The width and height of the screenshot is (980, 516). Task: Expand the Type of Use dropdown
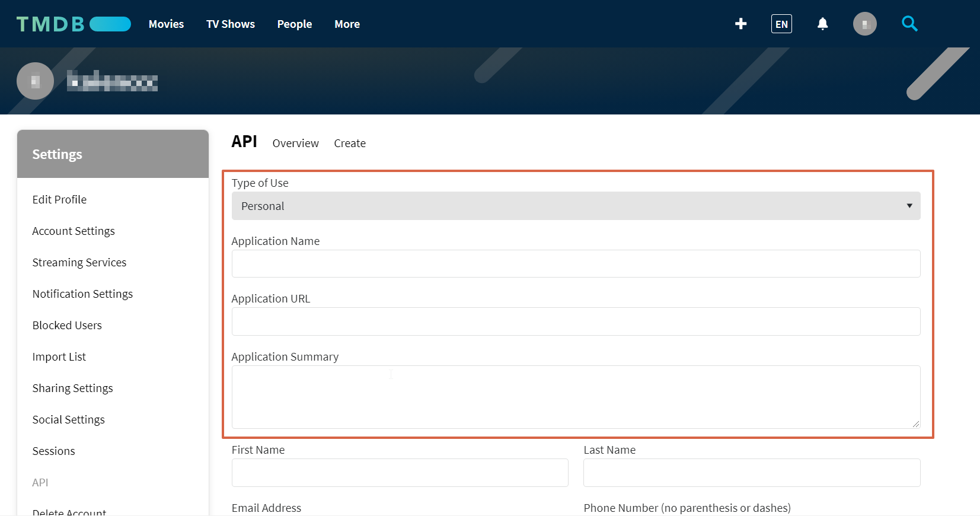click(x=576, y=206)
